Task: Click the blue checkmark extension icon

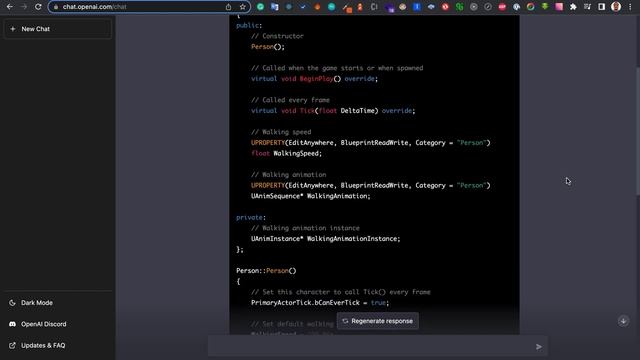Action: [303, 7]
